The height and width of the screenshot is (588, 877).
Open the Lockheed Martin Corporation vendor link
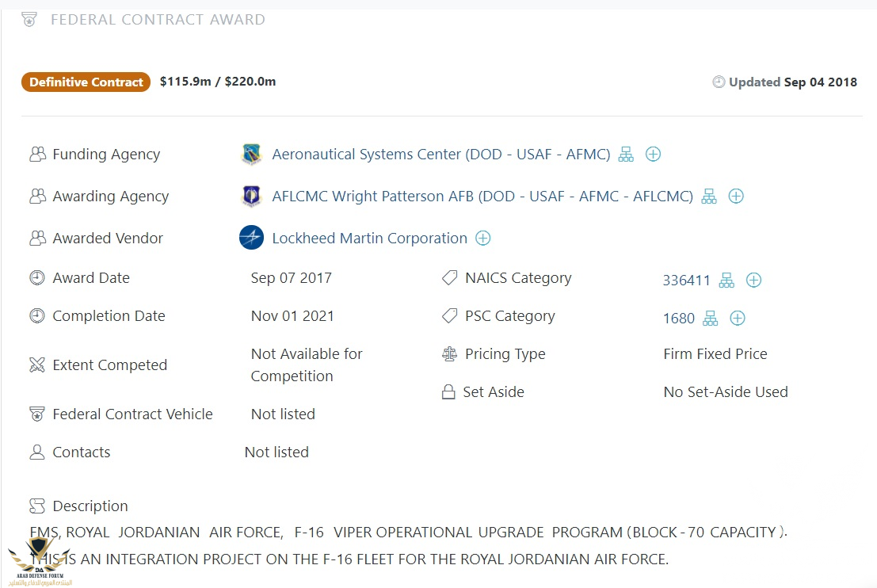pos(369,239)
